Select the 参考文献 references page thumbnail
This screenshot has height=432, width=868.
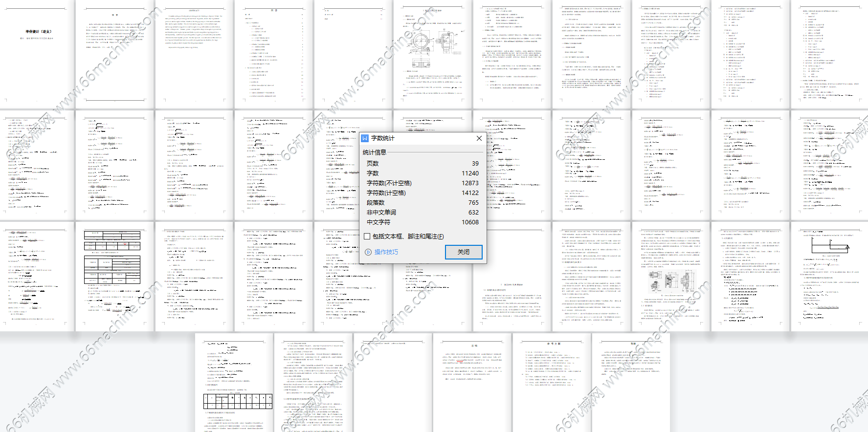(x=552, y=381)
